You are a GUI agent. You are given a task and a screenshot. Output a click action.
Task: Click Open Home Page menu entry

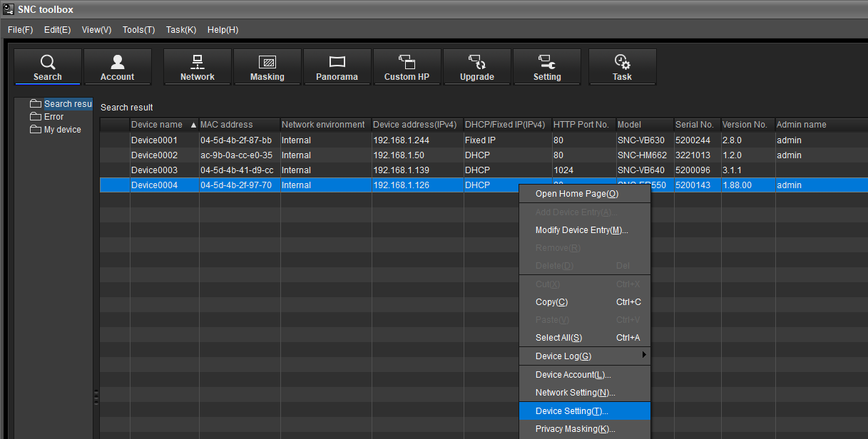tap(576, 194)
